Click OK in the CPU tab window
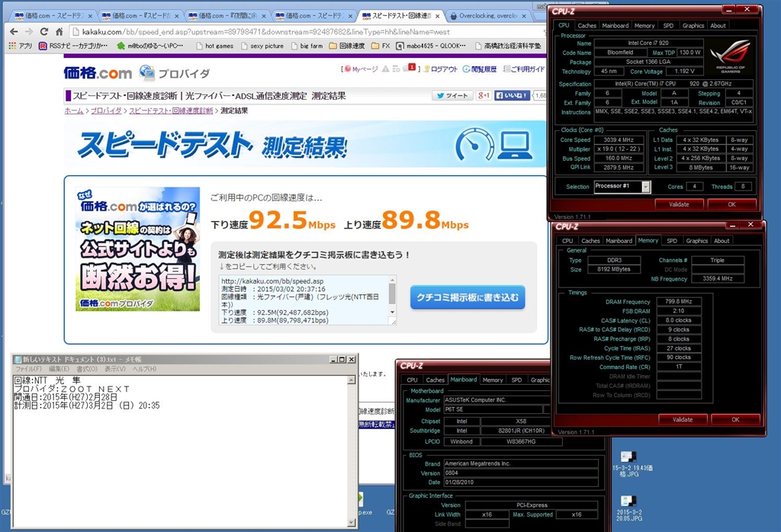The image size is (781, 532). [731, 204]
